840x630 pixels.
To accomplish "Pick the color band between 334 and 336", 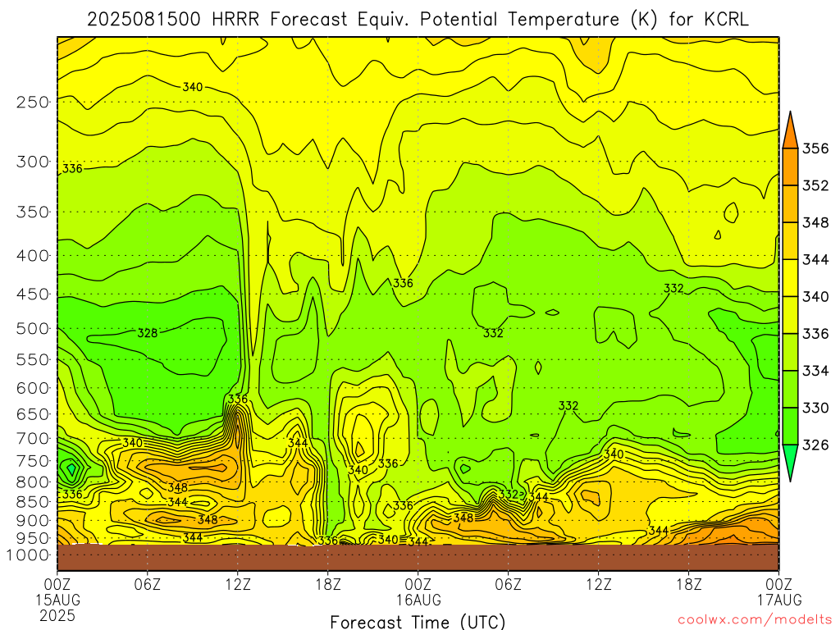I will tap(790, 352).
